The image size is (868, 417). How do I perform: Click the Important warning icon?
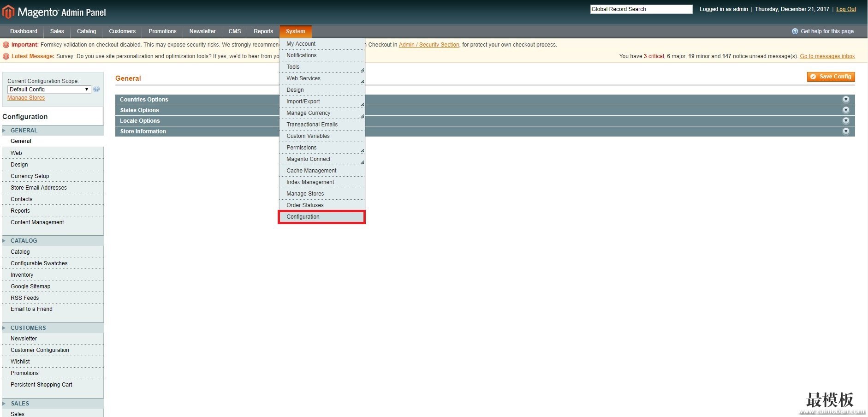[6, 45]
